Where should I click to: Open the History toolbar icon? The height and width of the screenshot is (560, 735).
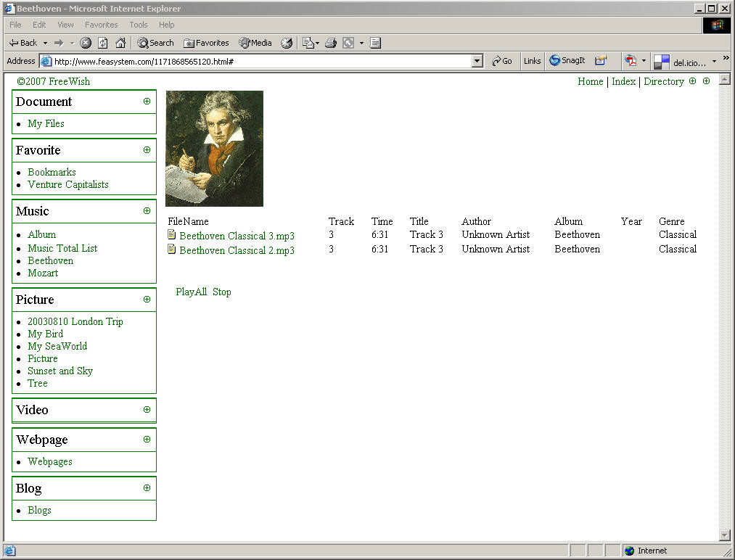(x=287, y=43)
